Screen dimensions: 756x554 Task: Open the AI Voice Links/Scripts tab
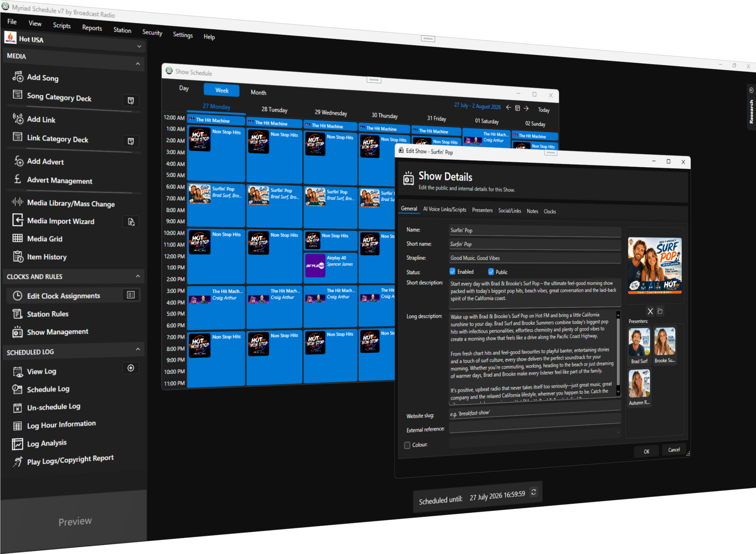click(445, 209)
